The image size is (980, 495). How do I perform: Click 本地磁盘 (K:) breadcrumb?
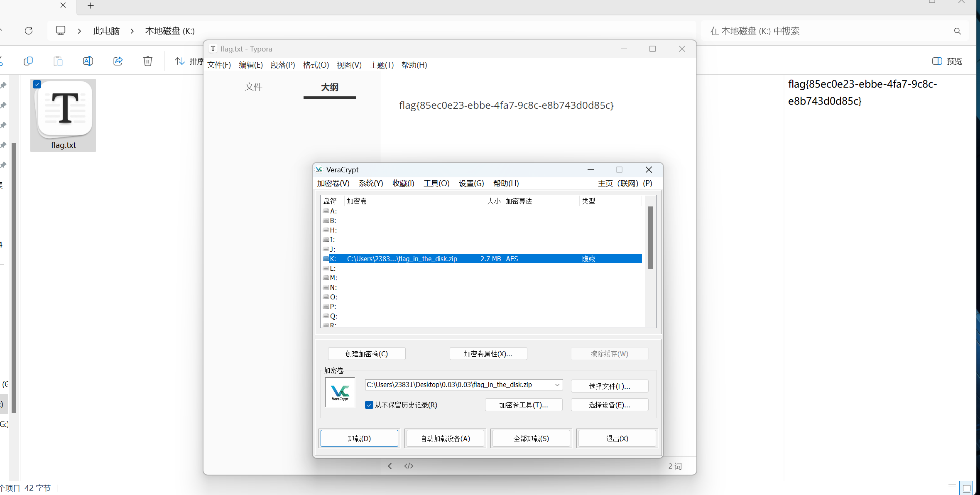[x=170, y=31]
